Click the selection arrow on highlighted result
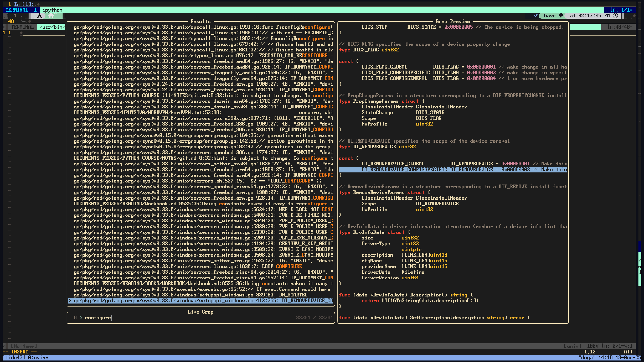The image size is (644, 362). coord(70,300)
